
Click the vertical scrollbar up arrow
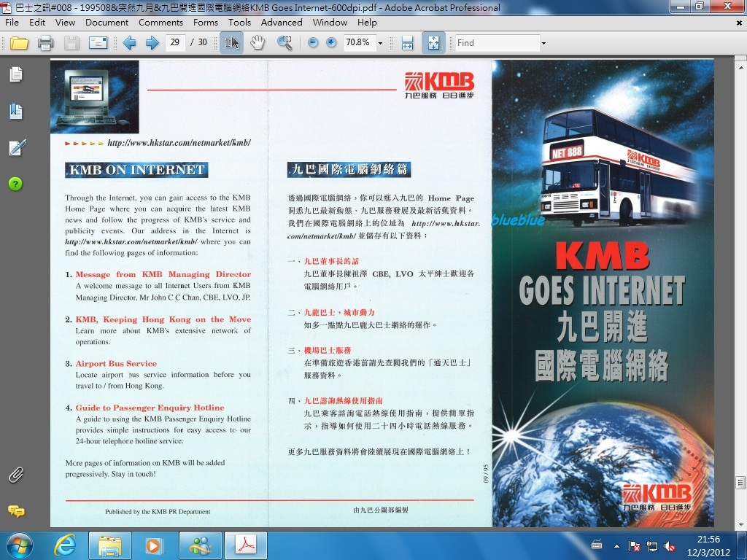click(x=741, y=67)
